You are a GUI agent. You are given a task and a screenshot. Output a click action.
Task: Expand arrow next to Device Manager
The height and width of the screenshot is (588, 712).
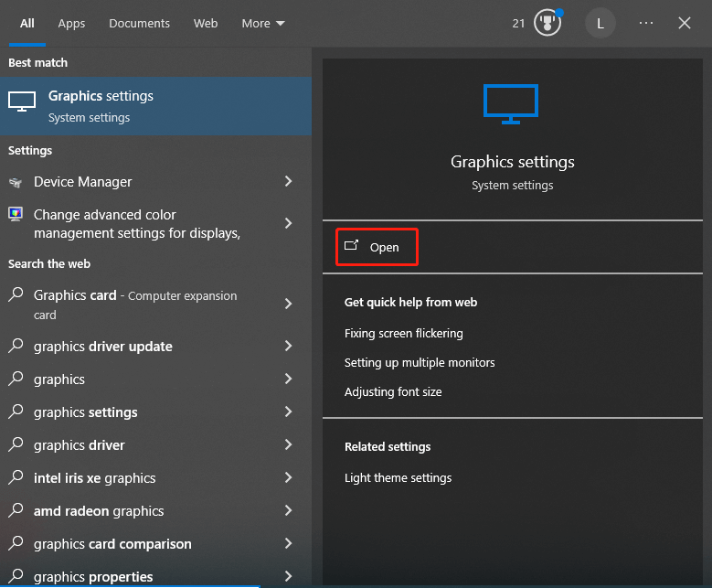click(x=288, y=182)
